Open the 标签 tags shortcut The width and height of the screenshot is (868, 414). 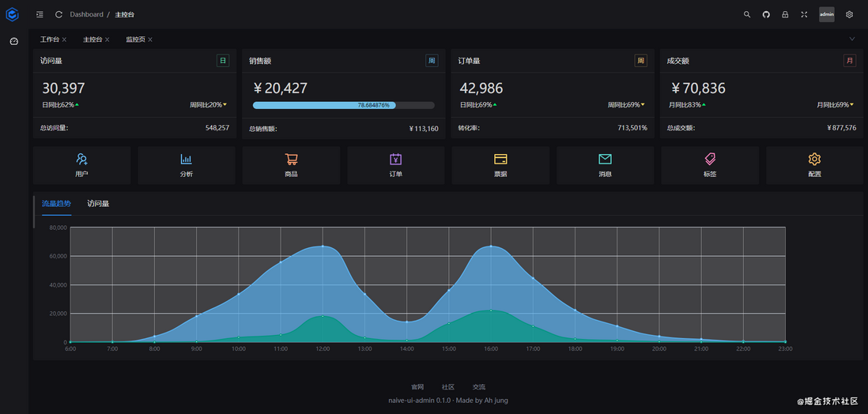710,165
